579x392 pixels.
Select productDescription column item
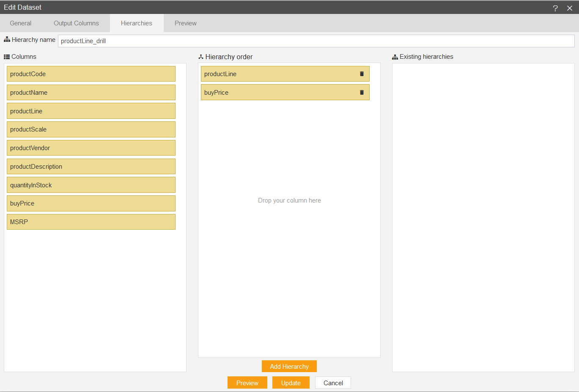[x=91, y=166]
